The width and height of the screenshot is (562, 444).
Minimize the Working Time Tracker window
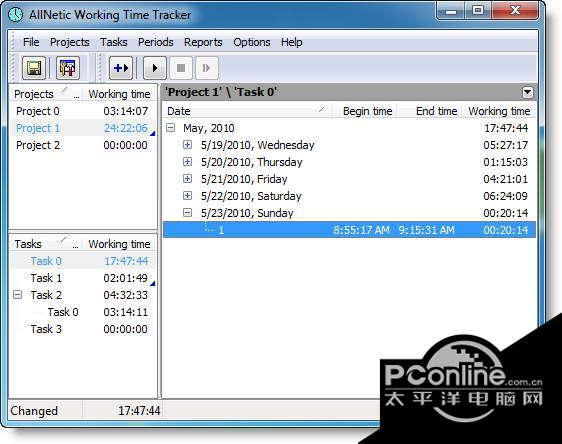(x=451, y=11)
